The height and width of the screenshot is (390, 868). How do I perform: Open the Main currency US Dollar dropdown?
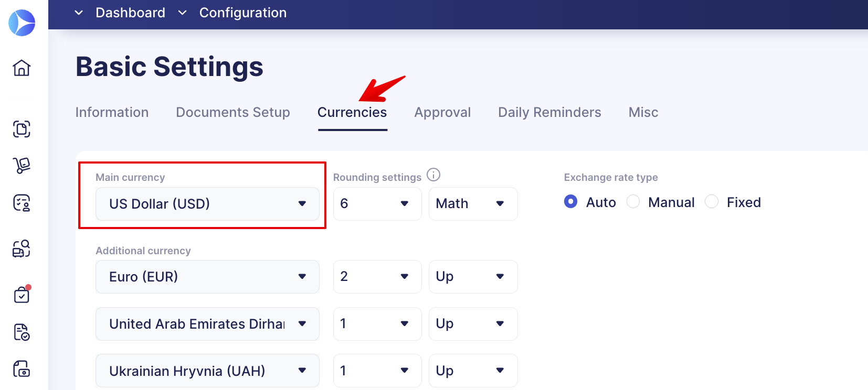207,204
